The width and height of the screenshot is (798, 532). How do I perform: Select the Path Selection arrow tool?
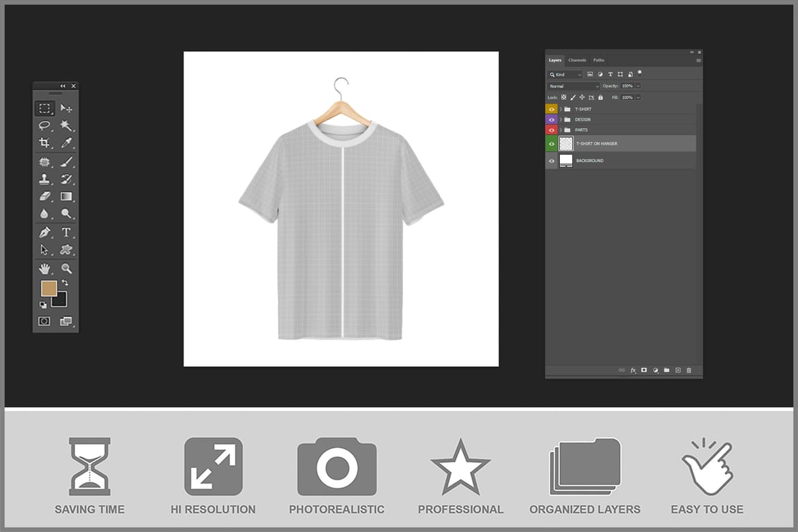click(x=45, y=250)
